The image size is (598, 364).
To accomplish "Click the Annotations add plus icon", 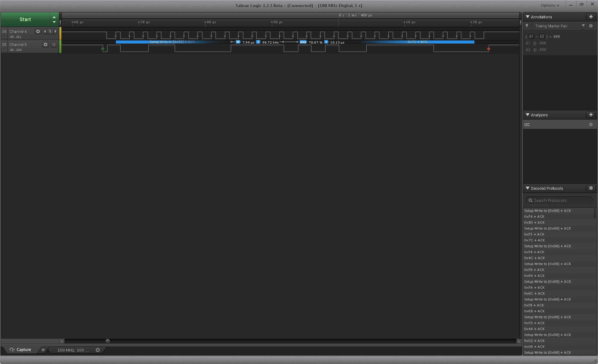I will point(591,16).
